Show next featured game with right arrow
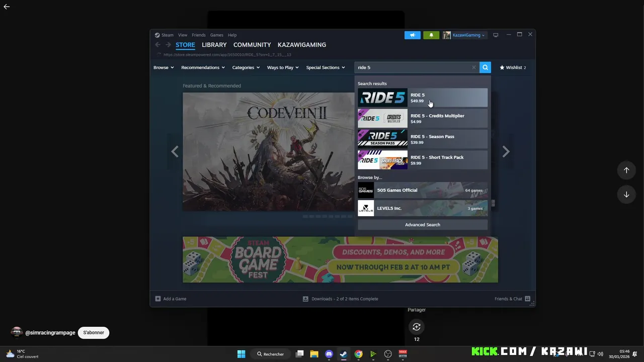Image resolution: width=644 pixels, height=362 pixels. pos(506,151)
